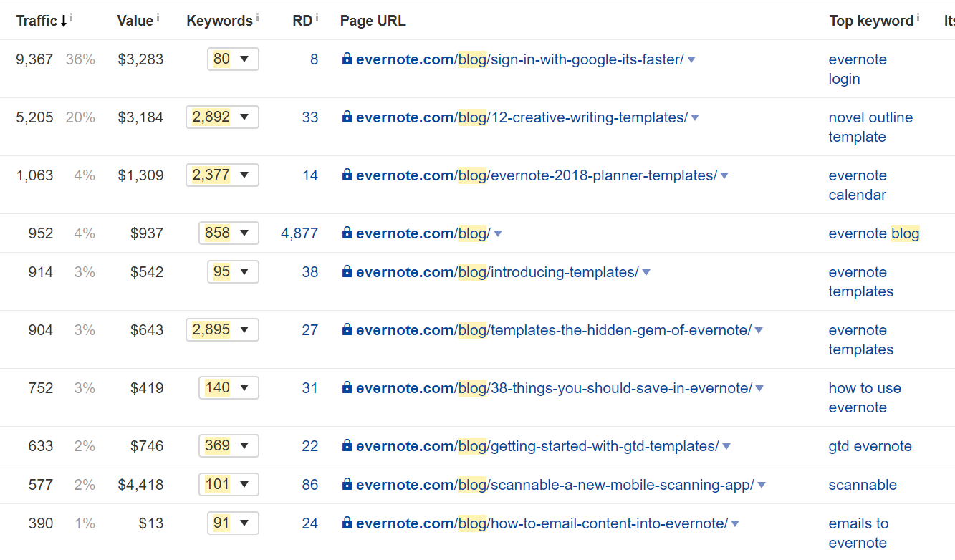The width and height of the screenshot is (955, 560).
Task: Click the 'novel outline template' top keyword
Action: tap(870, 127)
